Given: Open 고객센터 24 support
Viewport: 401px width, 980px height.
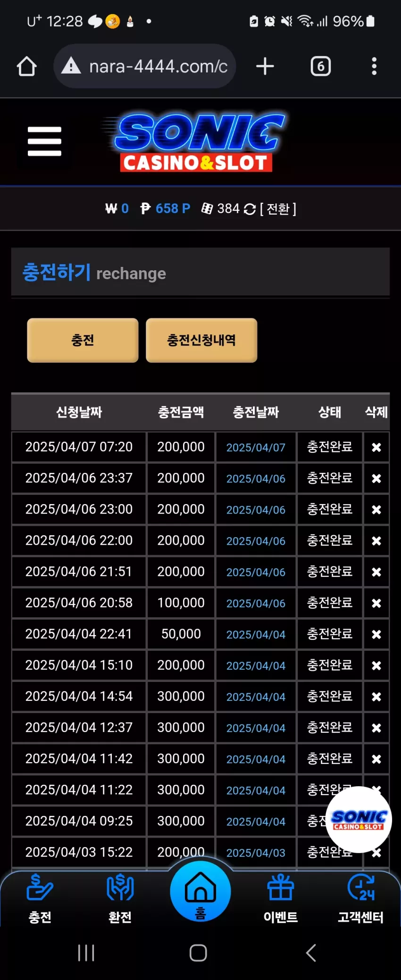Looking at the screenshot, I should click(361, 898).
